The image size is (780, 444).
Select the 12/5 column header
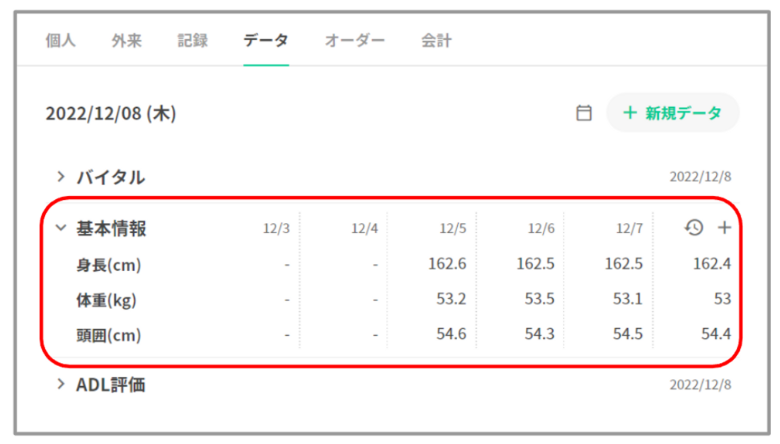pos(453,229)
